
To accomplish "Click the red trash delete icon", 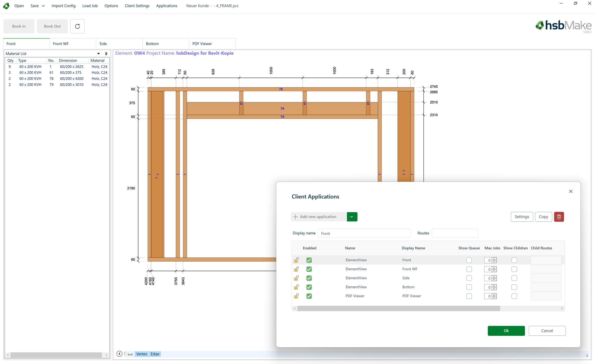I will click(x=559, y=217).
